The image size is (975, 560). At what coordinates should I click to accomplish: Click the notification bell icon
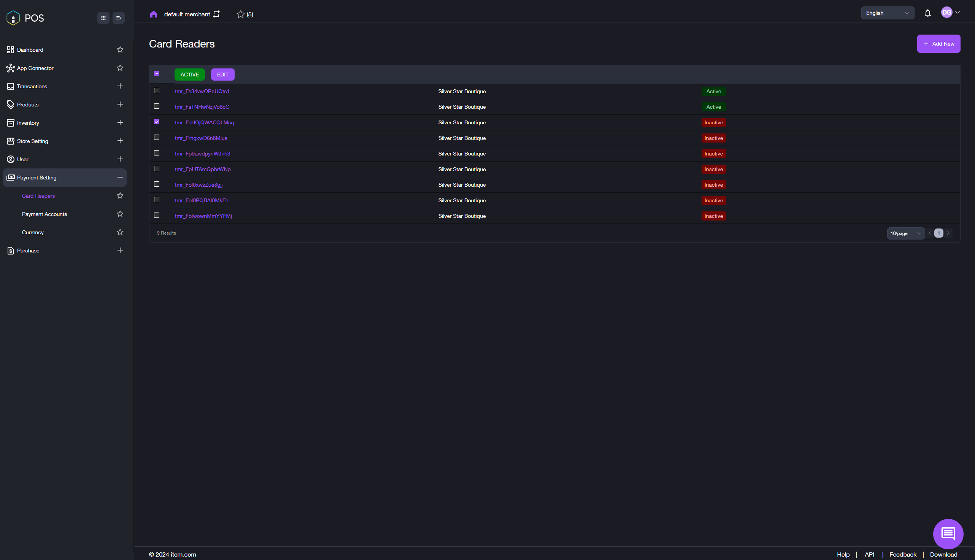(927, 13)
